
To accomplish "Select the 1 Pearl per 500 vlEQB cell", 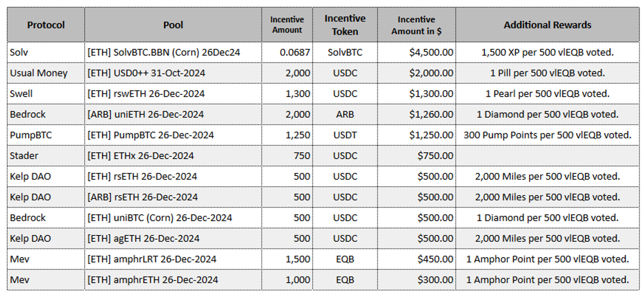I will (x=547, y=94).
